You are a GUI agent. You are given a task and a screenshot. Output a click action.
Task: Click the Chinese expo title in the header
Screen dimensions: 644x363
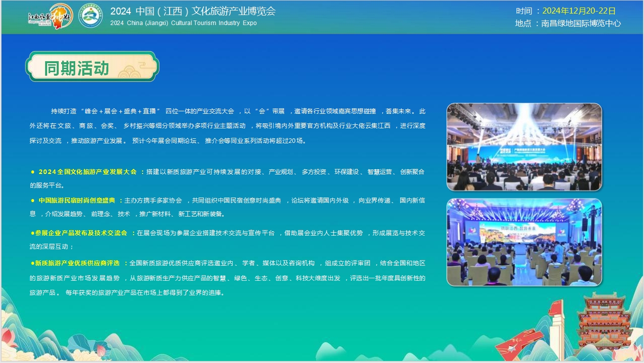(x=193, y=12)
